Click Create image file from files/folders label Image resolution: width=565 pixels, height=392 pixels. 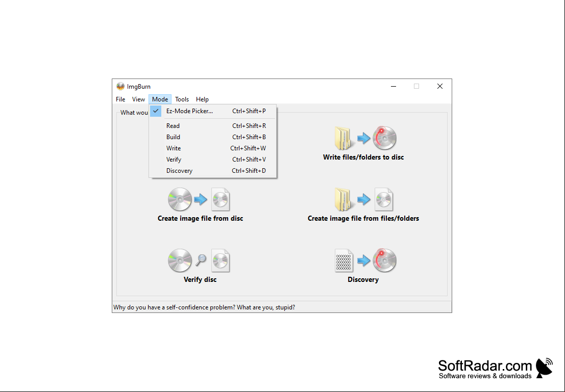coord(363,219)
